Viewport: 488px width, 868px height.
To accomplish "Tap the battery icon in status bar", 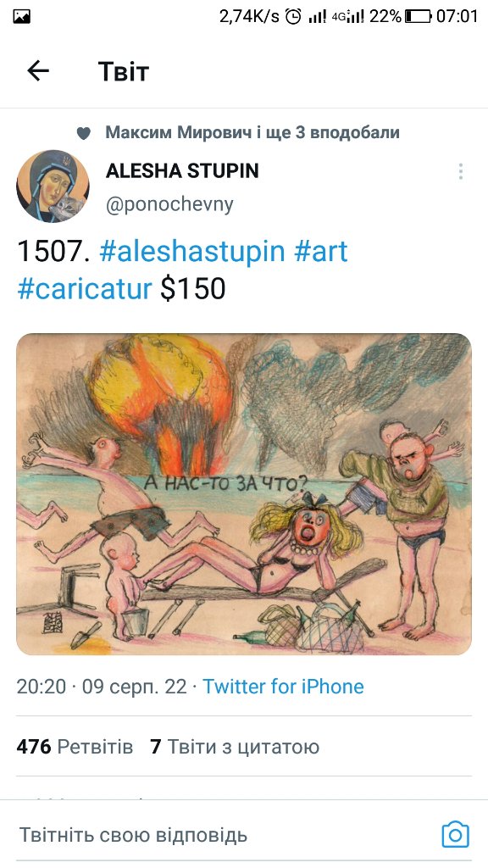I will tap(418, 17).
